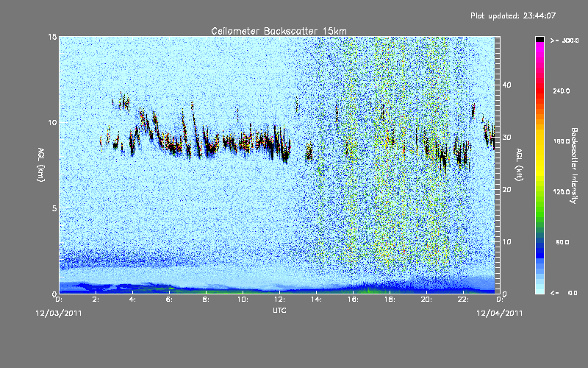Click the "12:" hour tick label
This screenshot has width=588, height=368.
[279, 300]
